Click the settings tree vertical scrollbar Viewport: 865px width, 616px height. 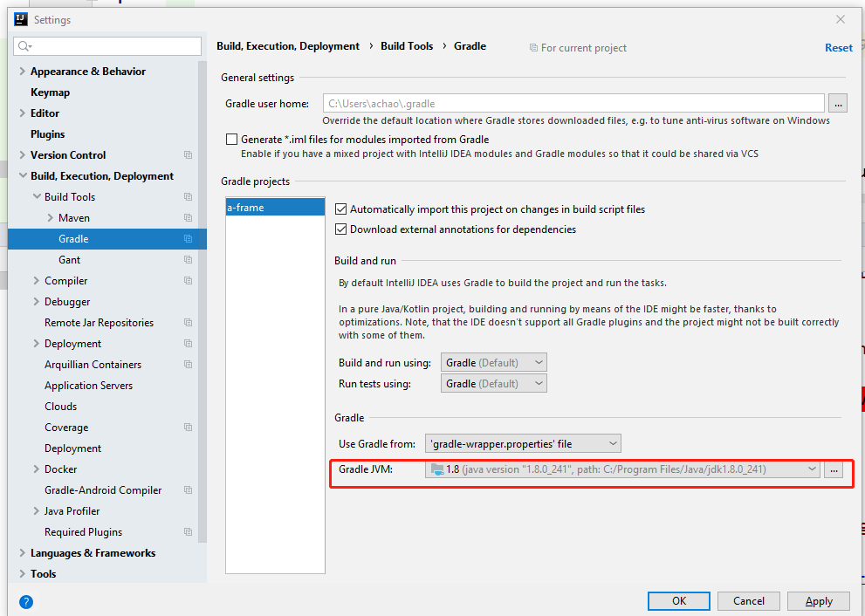pos(203,302)
